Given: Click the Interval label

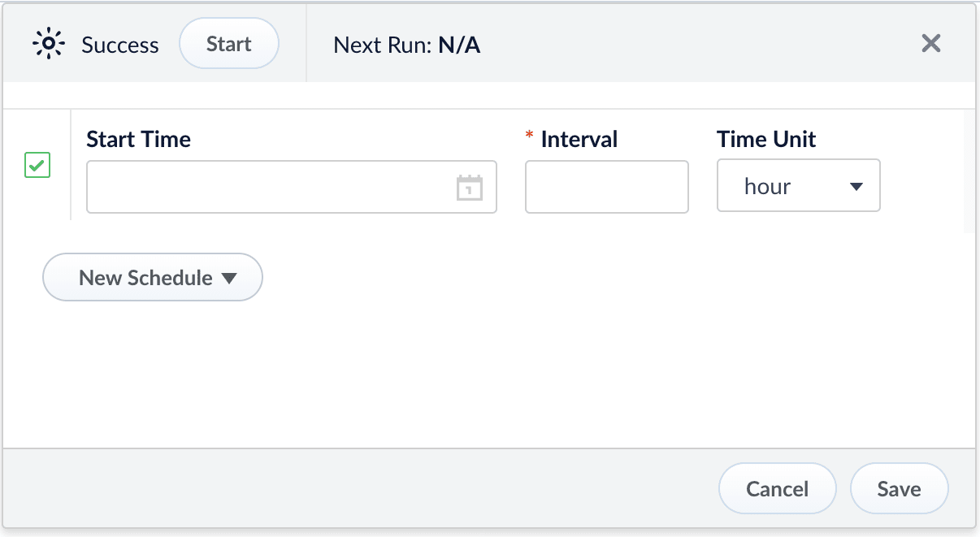Looking at the screenshot, I should click(x=578, y=139).
